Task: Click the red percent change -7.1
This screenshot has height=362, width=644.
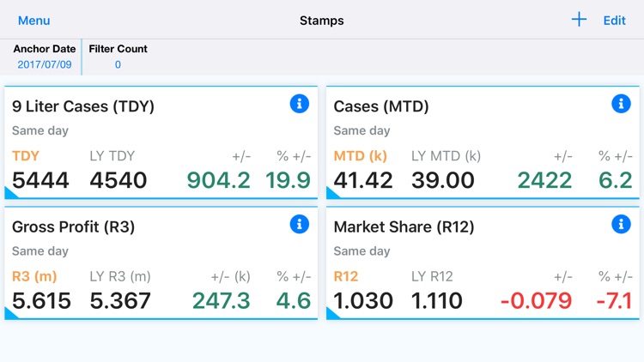Action: [614, 301]
